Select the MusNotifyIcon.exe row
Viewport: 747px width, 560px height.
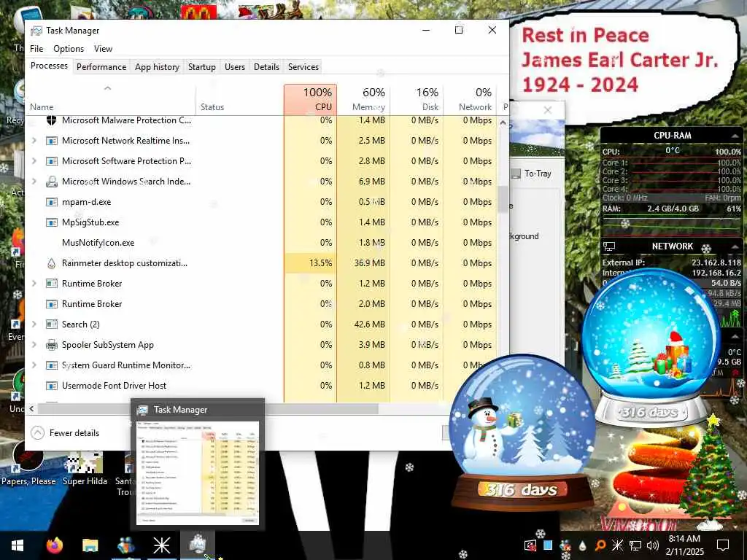pyautogui.click(x=262, y=243)
